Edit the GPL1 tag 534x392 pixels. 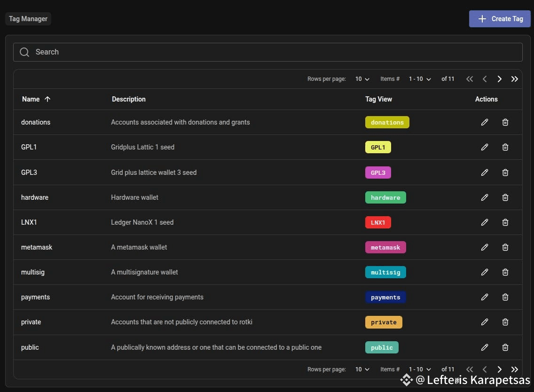click(x=485, y=147)
